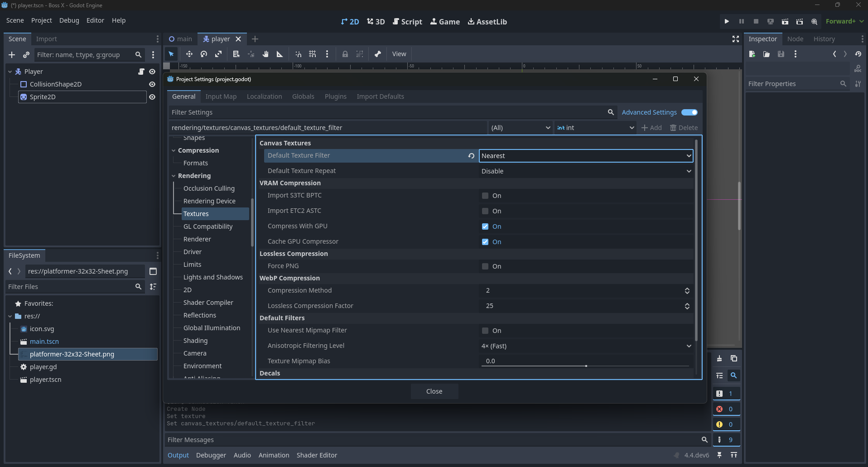Click the instantiate child scene link icon
The image size is (868, 467).
click(26, 55)
